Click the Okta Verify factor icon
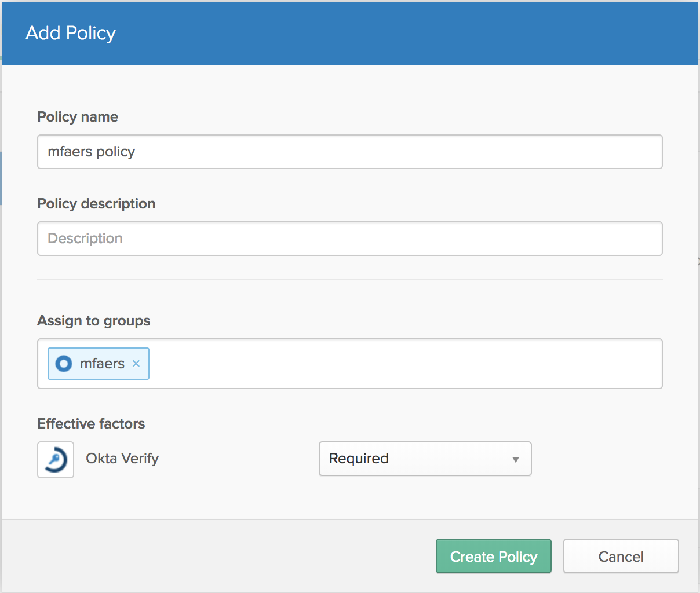This screenshot has width=700, height=593. (x=56, y=460)
